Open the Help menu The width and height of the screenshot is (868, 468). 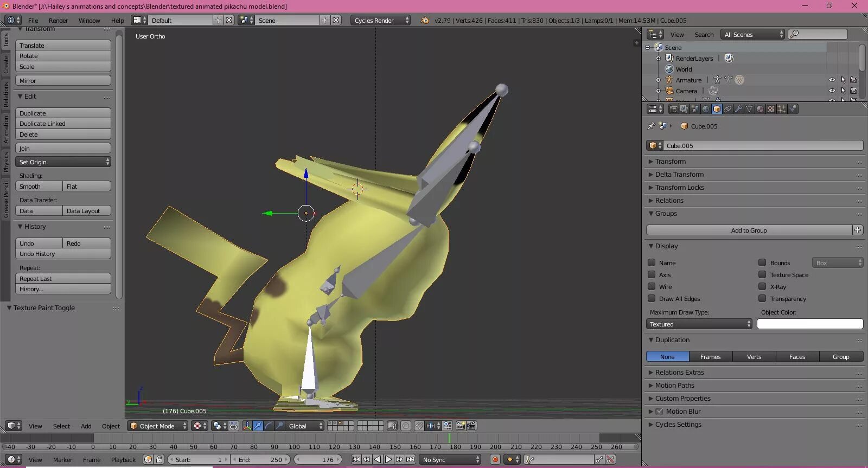pos(117,20)
